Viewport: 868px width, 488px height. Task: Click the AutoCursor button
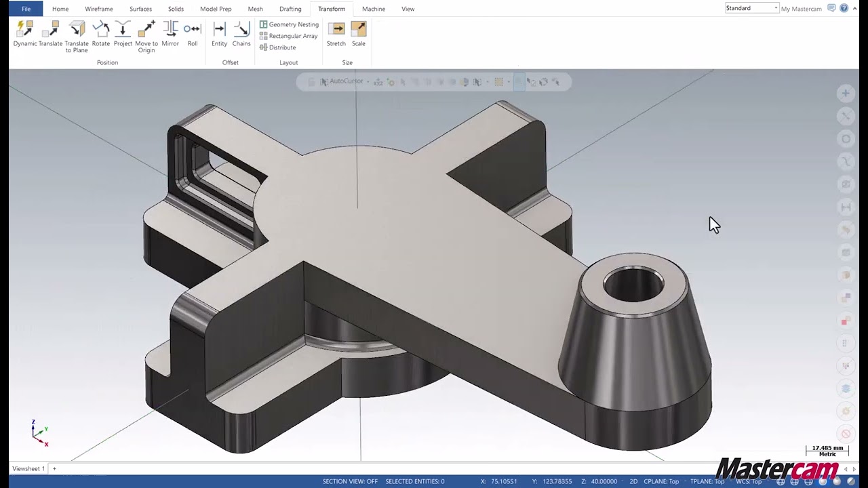coord(342,81)
